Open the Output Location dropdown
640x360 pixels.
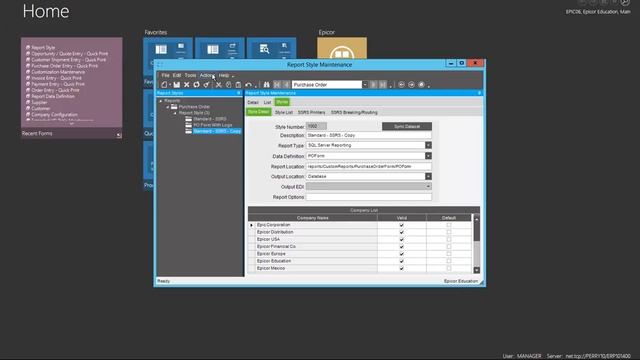[428, 176]
